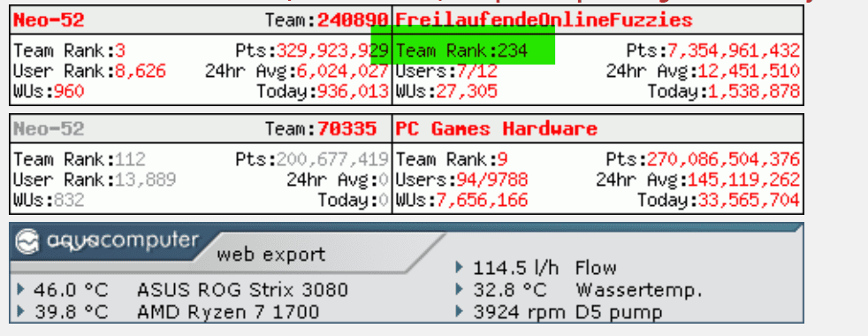Click points value 200,677,419

coord(332,159)
